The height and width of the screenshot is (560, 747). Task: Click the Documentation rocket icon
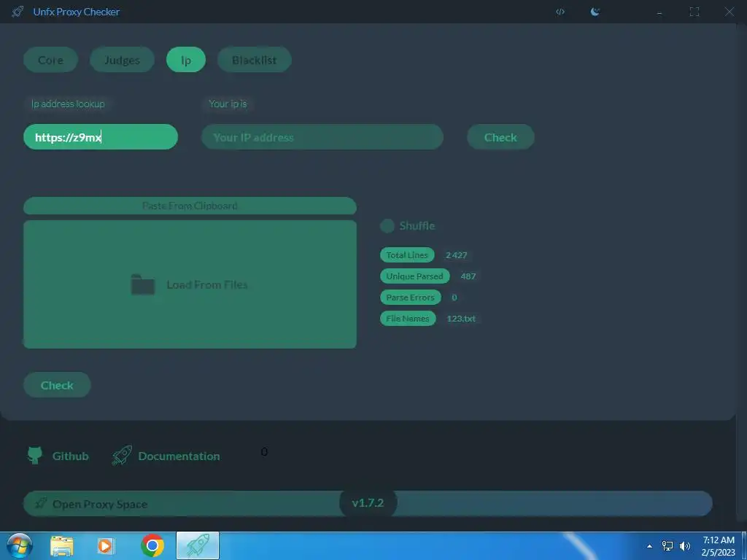(122, 455)
